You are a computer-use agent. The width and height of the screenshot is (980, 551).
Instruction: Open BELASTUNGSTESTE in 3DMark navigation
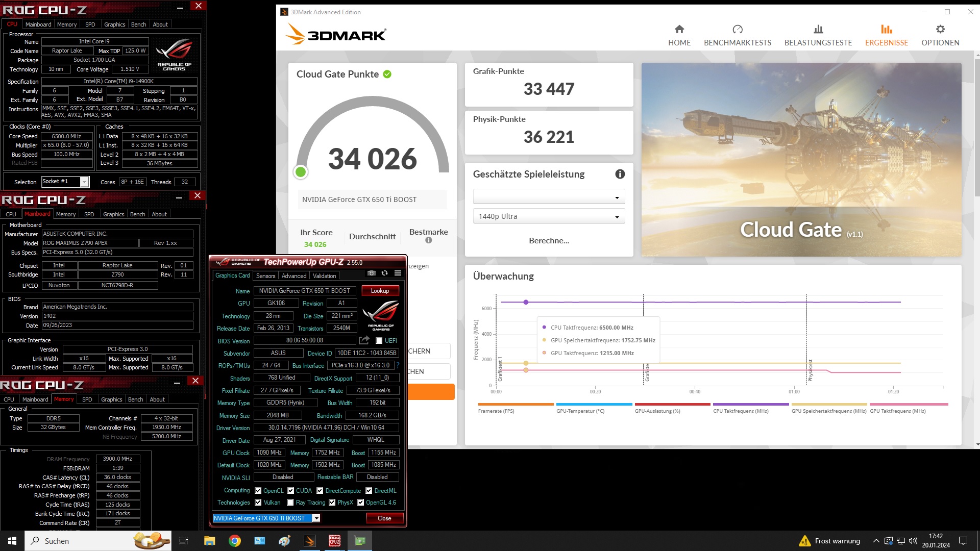coord(818,35)
